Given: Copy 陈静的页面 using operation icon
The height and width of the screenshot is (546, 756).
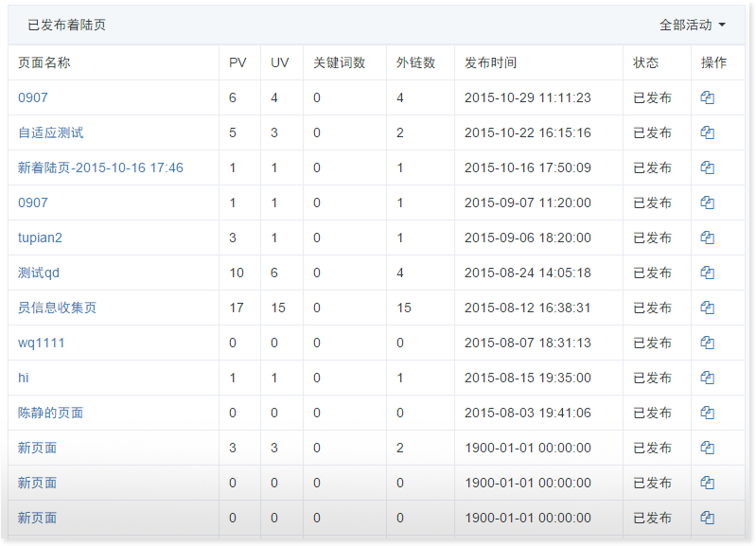Looking at the screenshot, I should point(707,413).
